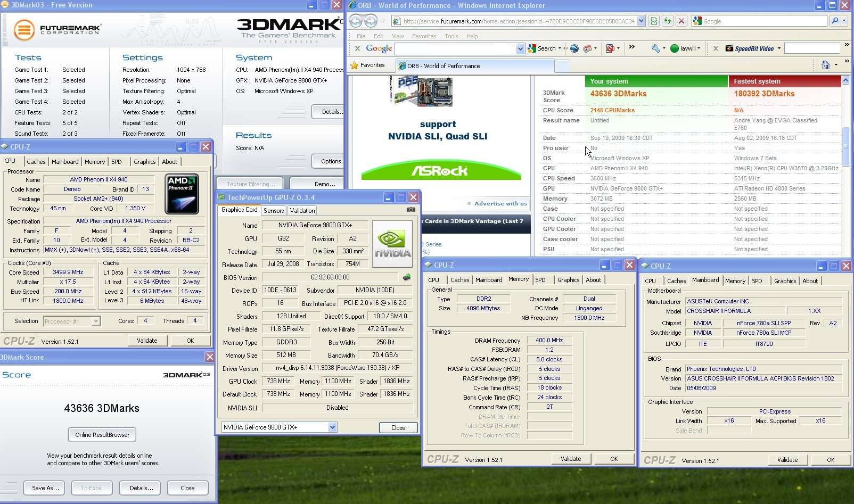Stop loading the page in IE
Viewport: 854px width, 504px height.
[x=681, y=21]
